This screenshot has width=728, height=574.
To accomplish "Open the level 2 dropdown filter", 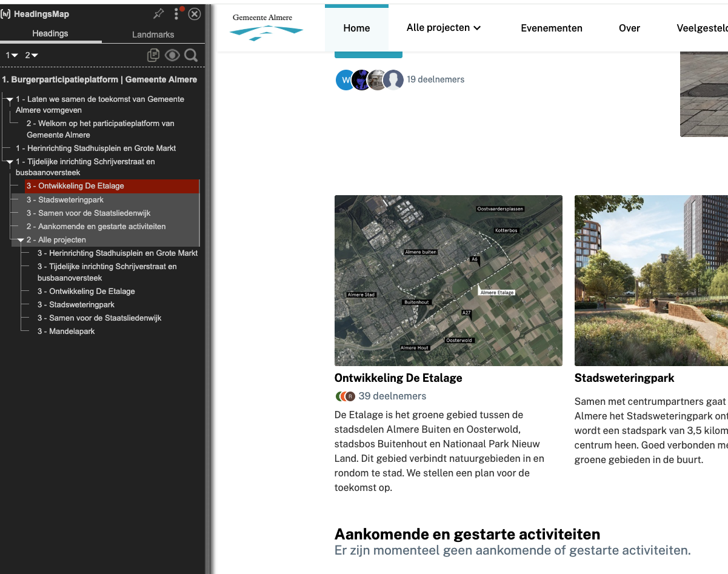I will coord(32,56).
